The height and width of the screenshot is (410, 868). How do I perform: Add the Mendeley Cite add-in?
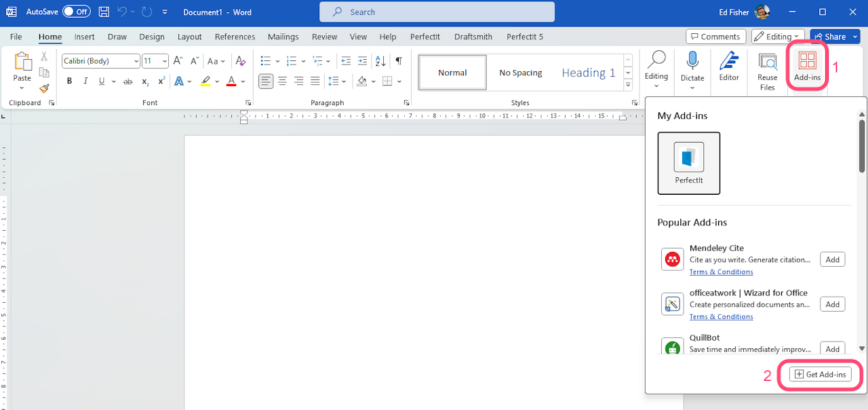(832, 259)
